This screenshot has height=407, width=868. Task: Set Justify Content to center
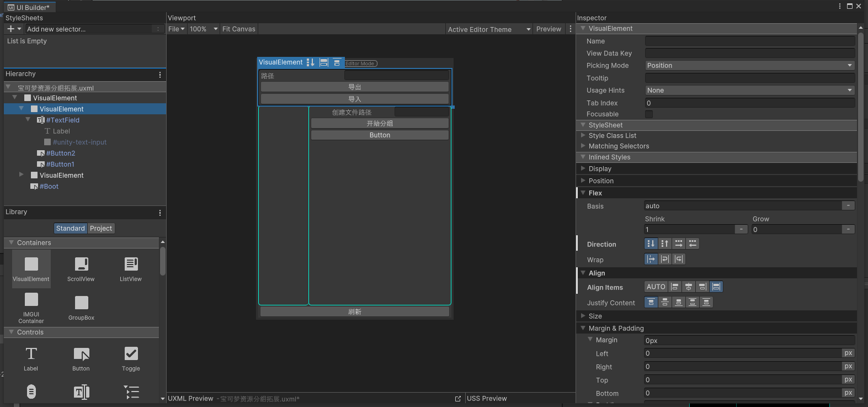click(665, 302)
